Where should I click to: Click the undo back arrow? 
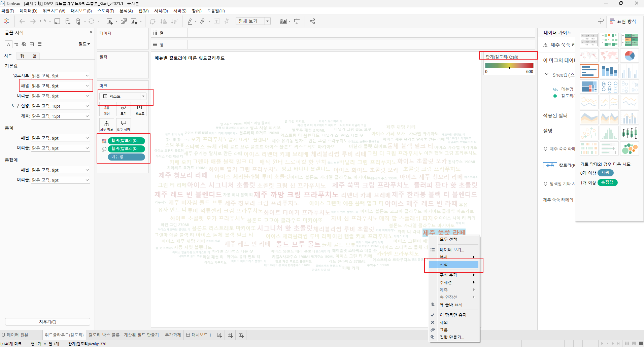pos(22,21)
